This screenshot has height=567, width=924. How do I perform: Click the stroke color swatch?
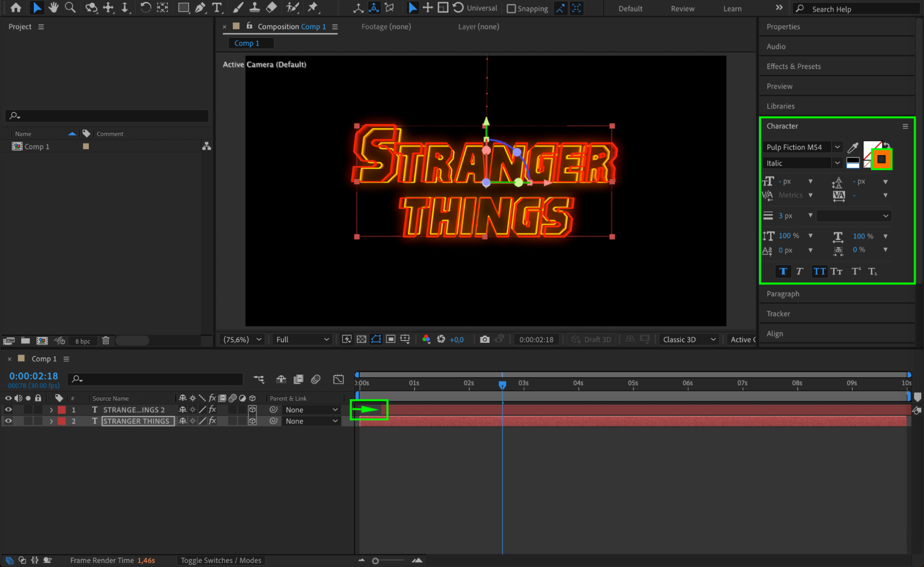(881, 159)
